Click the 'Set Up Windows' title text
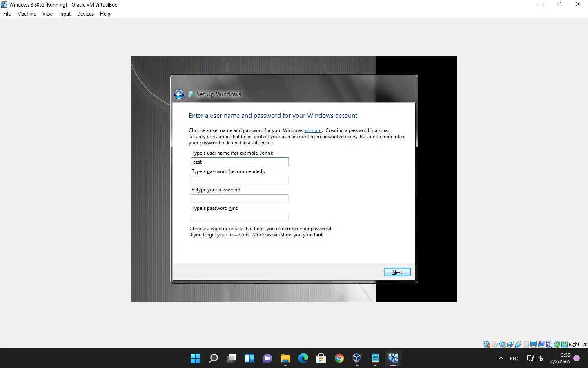Screen dimensions: 588x368 pos(218,94)
